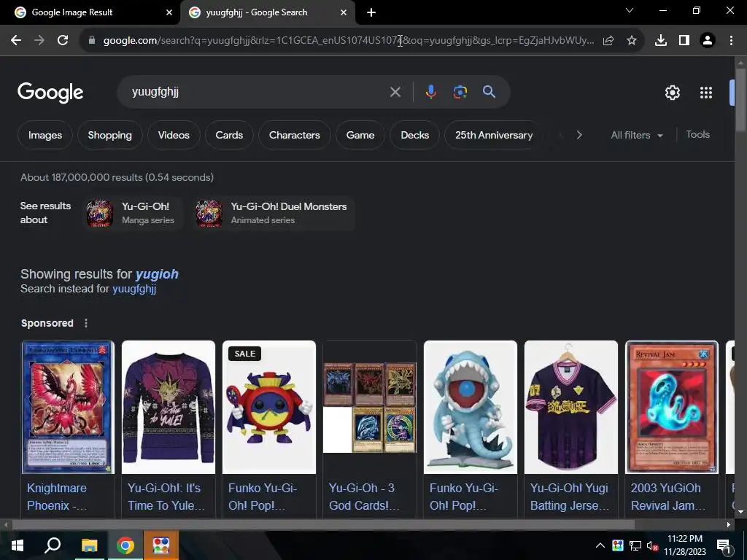This screenshot has height=560, width=747.
Task: Click Chrome icon in the taskbar
Action: tap(125, 545)
